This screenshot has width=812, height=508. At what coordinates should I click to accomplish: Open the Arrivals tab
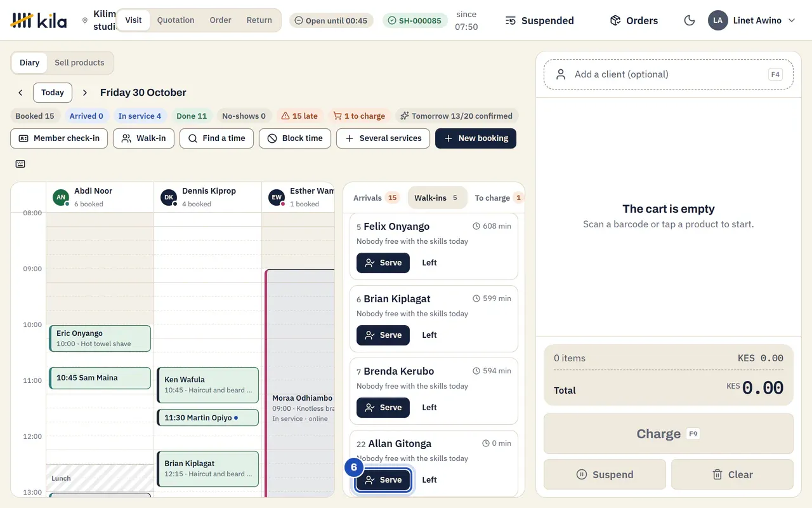(x=376, y=198)
